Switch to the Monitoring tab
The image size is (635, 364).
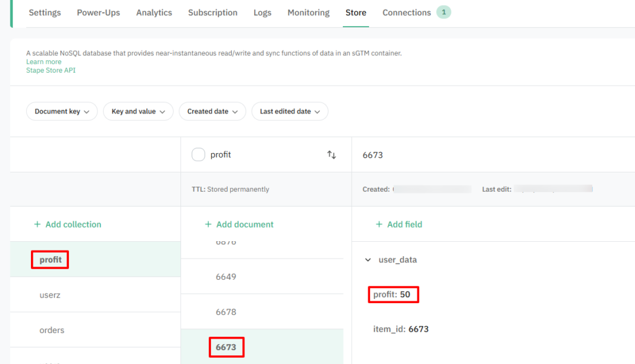click(x=309, y=12)
